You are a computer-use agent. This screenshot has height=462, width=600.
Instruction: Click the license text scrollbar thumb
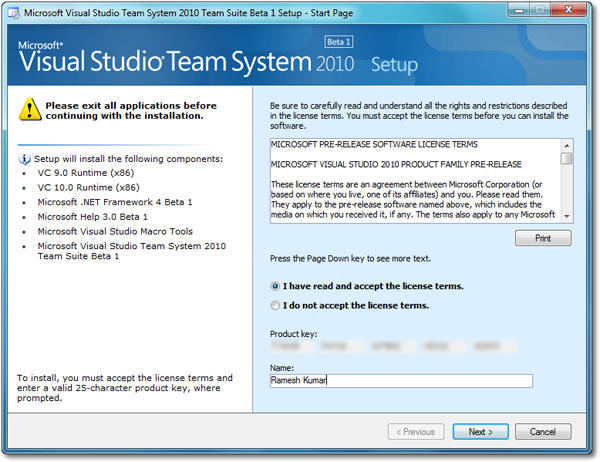click(x=567, y=158)
